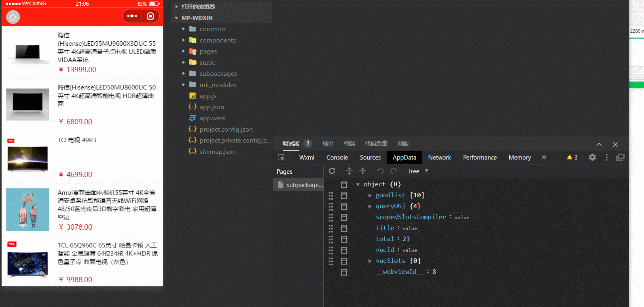Click the app.wxss stylesheet icon
The width and height of the screenshot is (644, 307).
[x=193, y=118]
